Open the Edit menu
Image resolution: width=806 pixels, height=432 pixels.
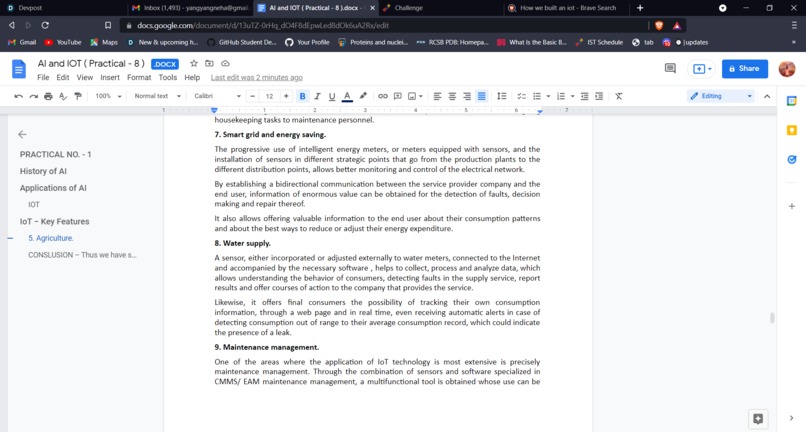coord(63,78)
